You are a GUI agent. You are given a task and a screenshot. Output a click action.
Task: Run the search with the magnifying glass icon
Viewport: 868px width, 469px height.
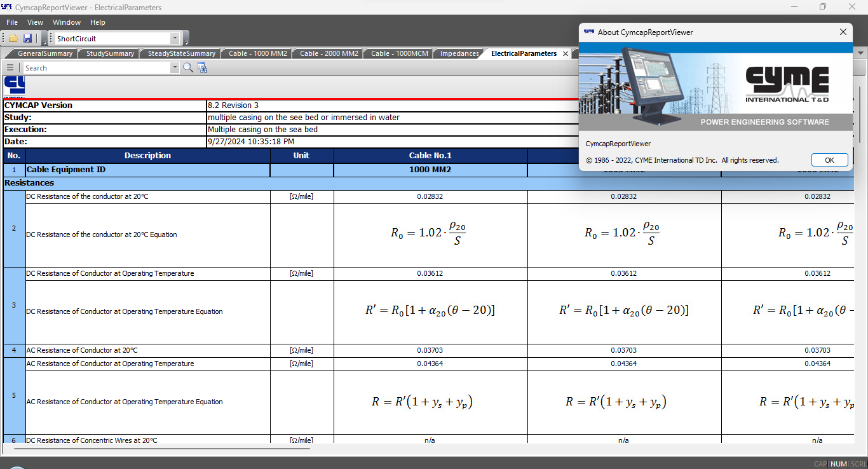pyautogui.click(x=188, y=67)
